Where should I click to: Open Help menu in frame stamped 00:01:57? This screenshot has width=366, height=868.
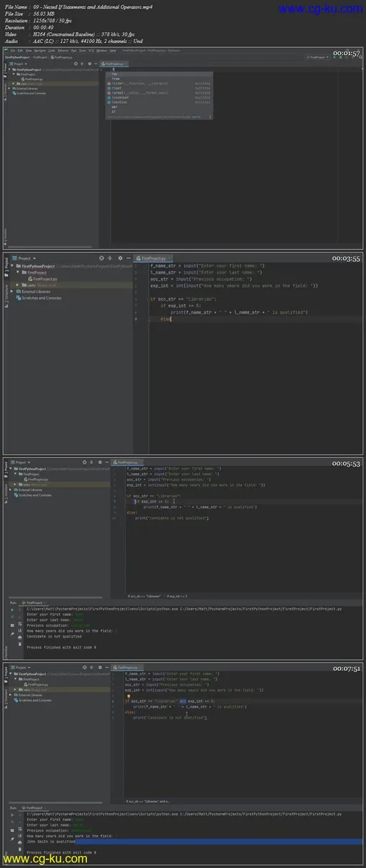(x=113, y=51)
